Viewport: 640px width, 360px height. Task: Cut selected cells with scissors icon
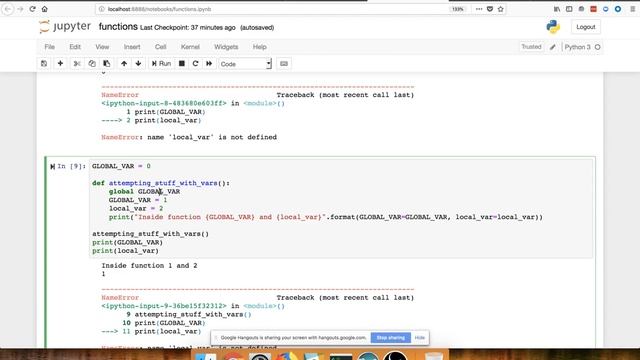pyautogui.click(x=77, y=64)
